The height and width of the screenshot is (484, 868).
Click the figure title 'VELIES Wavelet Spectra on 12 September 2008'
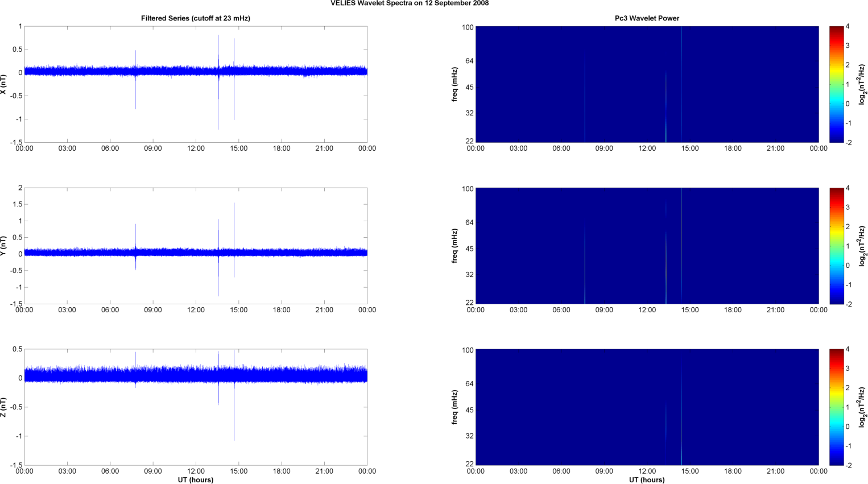click(410, 3)
